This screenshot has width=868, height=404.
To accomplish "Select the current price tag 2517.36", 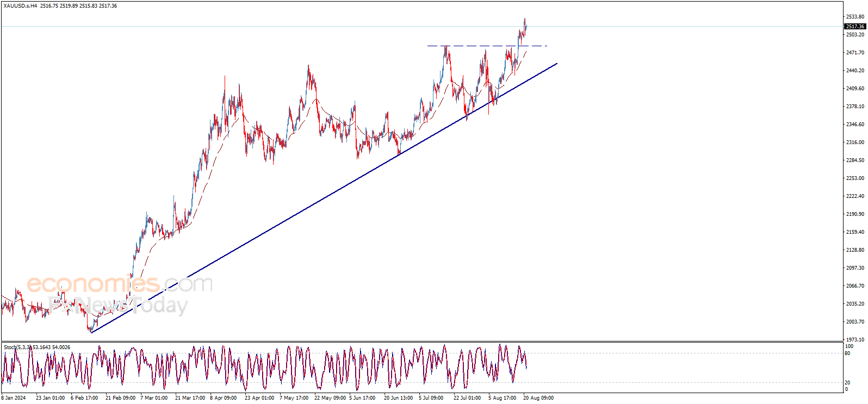I will pos(855,26).
